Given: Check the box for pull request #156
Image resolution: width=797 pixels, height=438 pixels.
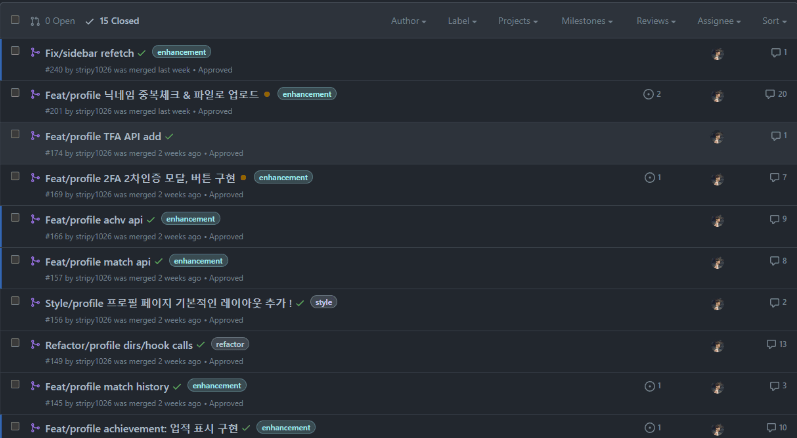Looking at the screenshot, I should (15, 301).
